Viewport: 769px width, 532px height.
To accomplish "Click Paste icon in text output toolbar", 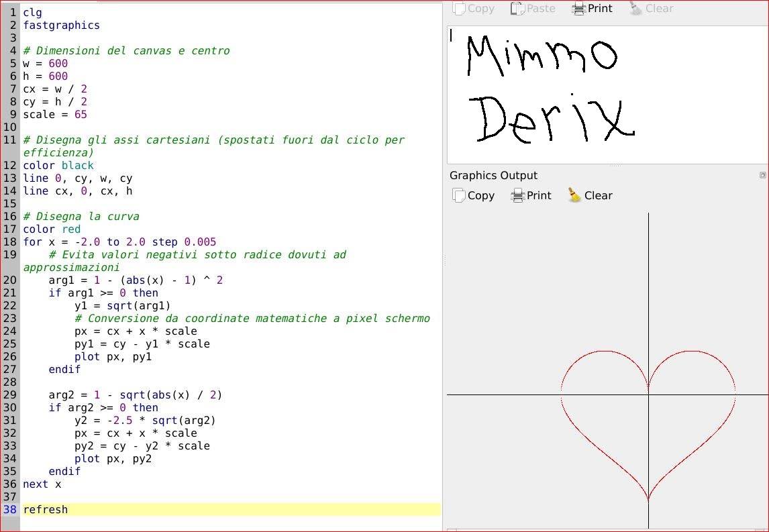I will pyautogui.click(x=517, y=8).
